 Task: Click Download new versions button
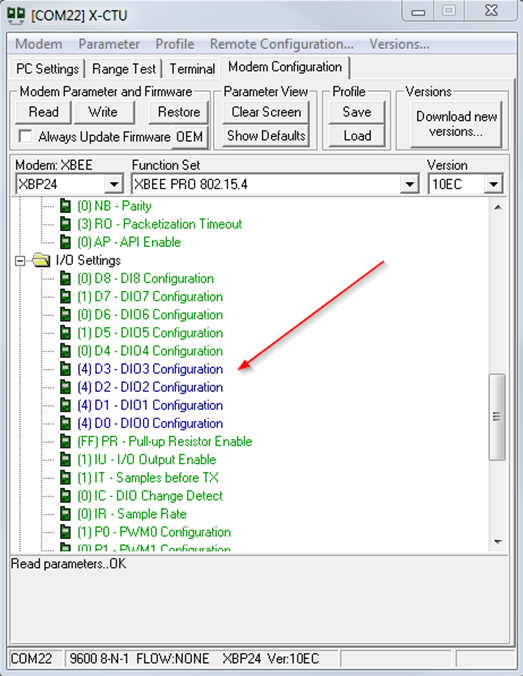[x=457, y=124]
